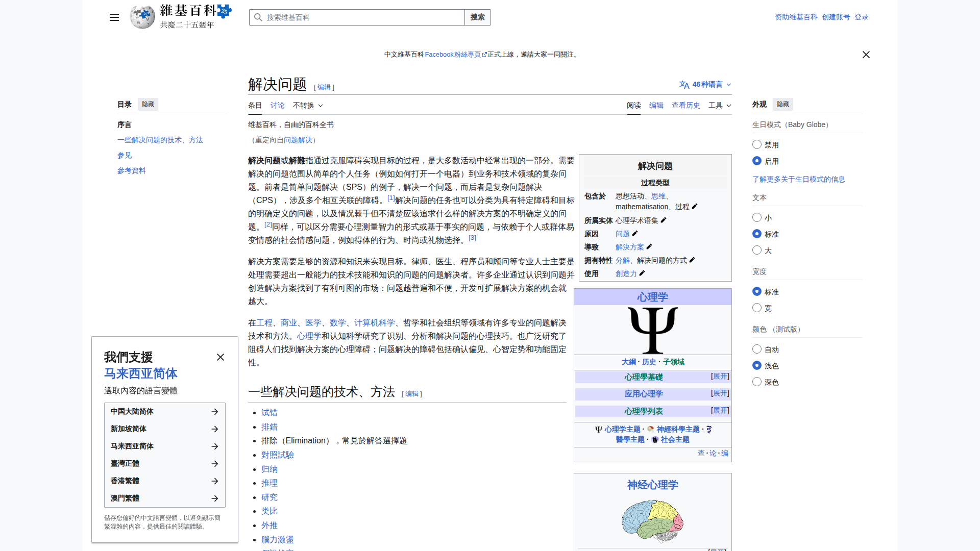Click the Wikipedia globe logo

coord(142,17)
